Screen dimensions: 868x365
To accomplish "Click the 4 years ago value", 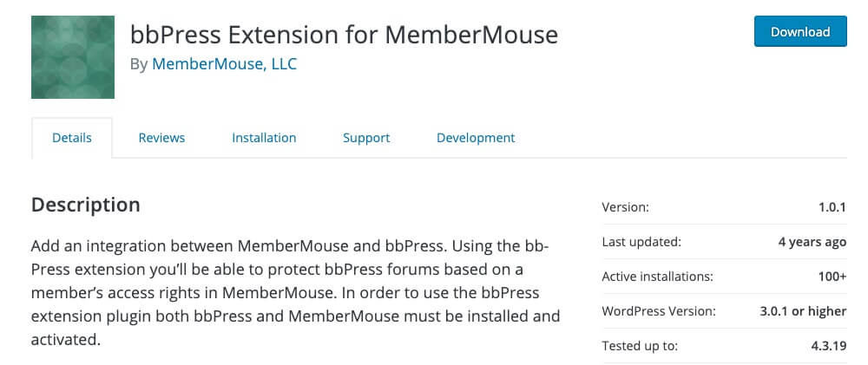I will [812, 242].
